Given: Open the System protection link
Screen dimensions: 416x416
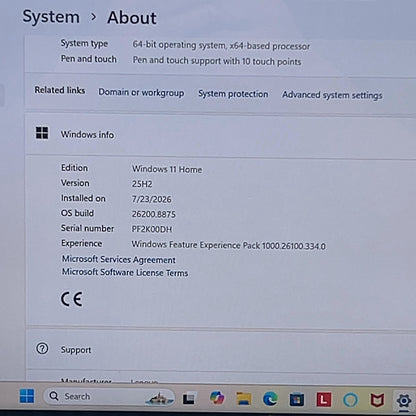Looking at the screenshot, I should tap(233, 94).
